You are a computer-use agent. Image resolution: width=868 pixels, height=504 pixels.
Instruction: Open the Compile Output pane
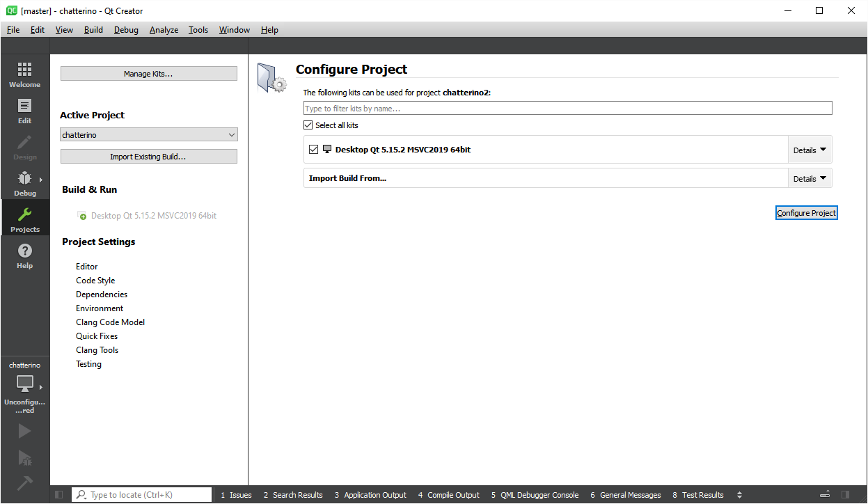tap(449, 495)
